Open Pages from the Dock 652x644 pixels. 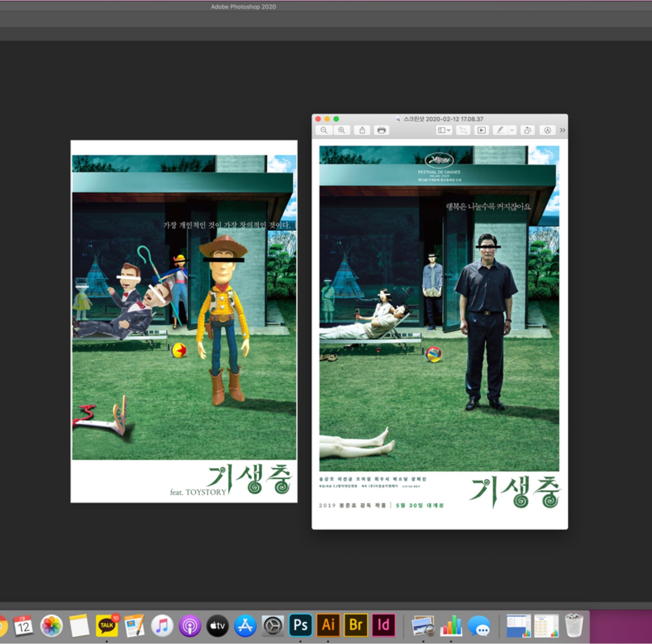(134, 626)
